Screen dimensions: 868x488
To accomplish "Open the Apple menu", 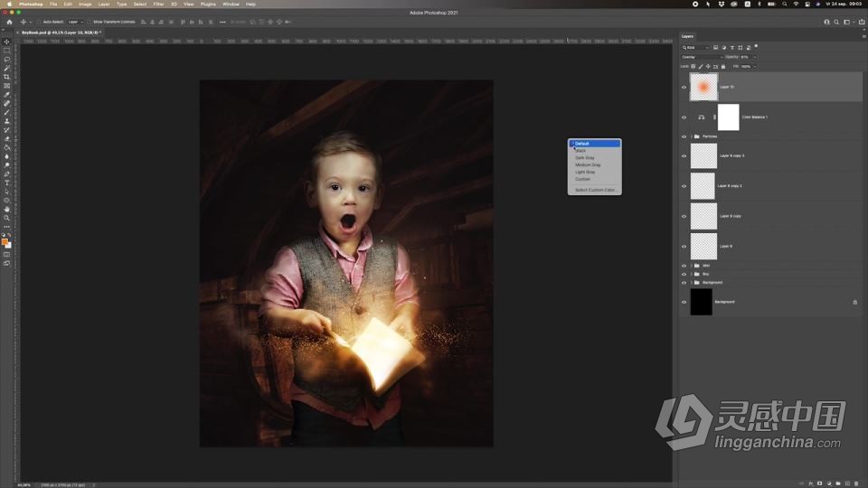I will 9,4.
